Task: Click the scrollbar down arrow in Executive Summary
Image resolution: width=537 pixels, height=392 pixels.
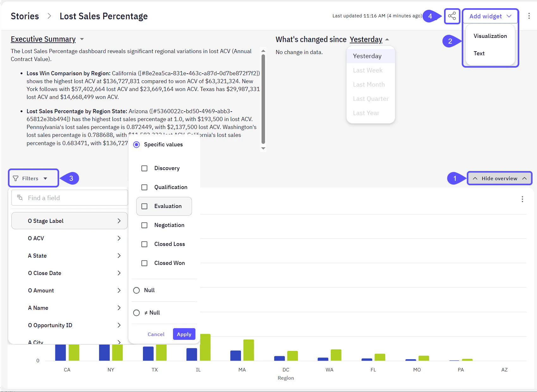Action: click(263, 148)
